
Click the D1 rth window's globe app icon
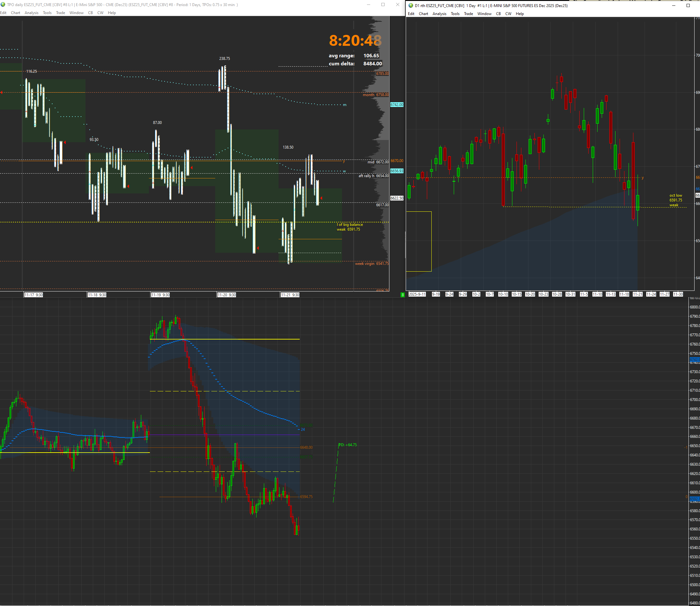(411, 5)
